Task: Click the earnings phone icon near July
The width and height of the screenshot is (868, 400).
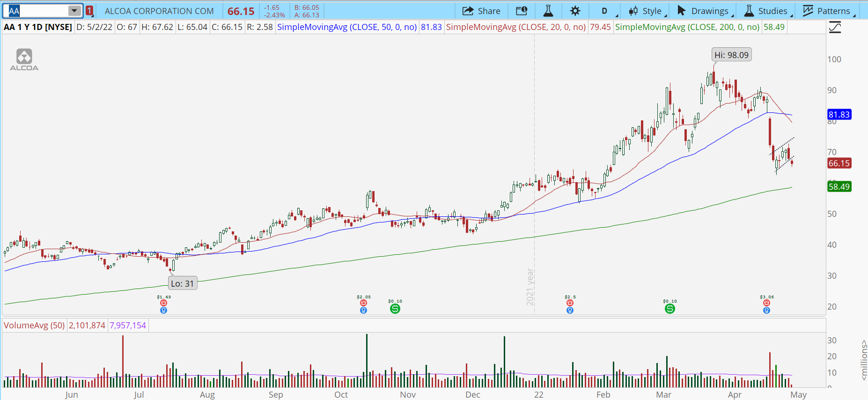Action: tap(163, 303)
